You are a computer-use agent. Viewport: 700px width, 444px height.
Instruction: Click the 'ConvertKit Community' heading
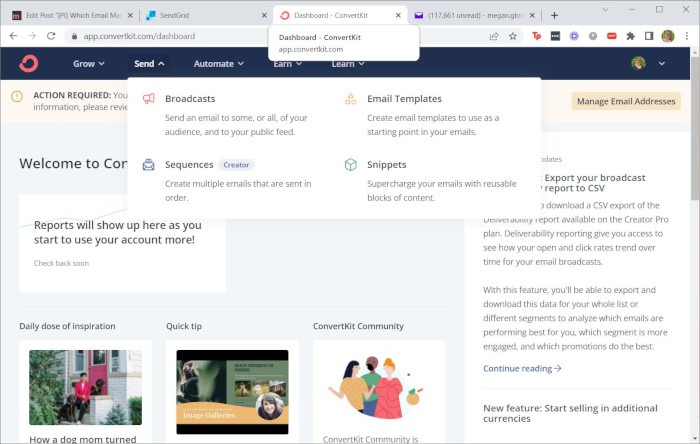click(x=358, y=326)
